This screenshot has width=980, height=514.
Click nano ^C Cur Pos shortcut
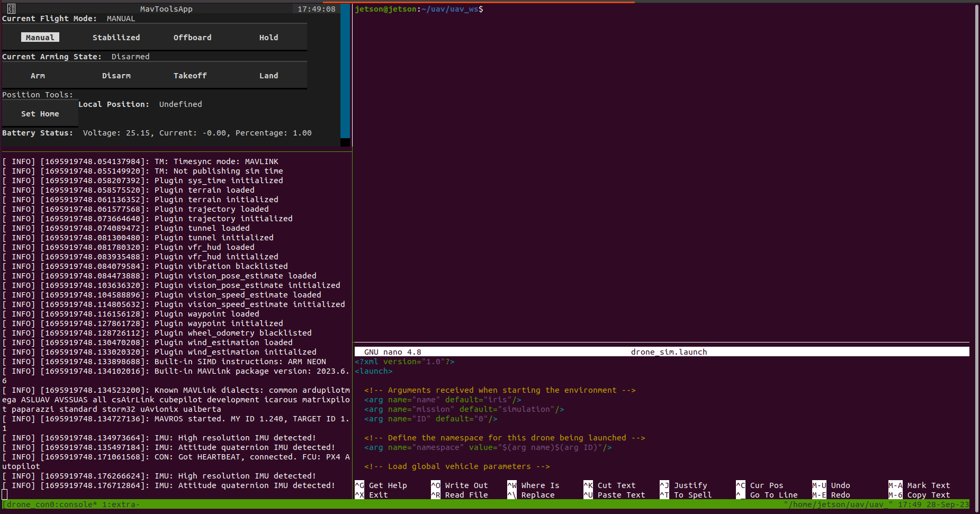[760, 485]
